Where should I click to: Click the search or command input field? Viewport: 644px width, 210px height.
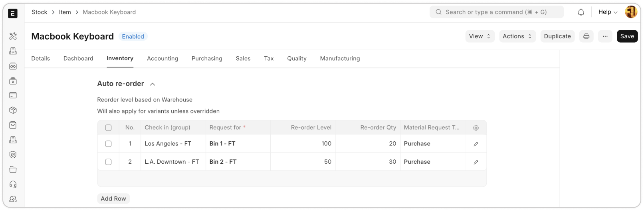click(x=496, y=12)
